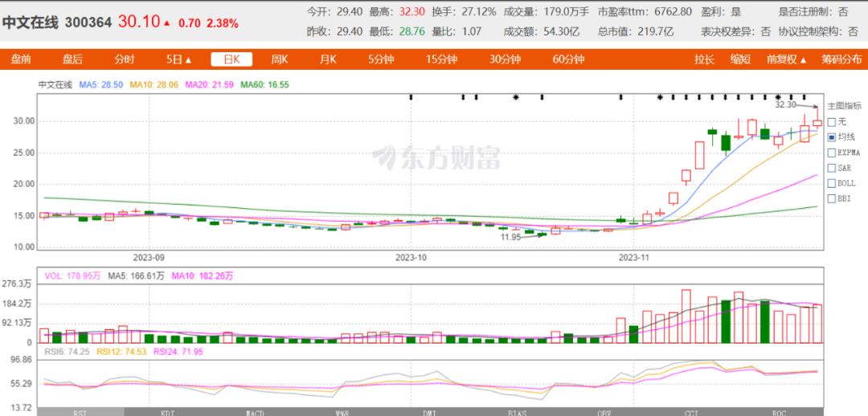This screenshot has width=868, height=416.
Task: Click the MA10: 28.06 legend label
Action: (x=154, y=84)
